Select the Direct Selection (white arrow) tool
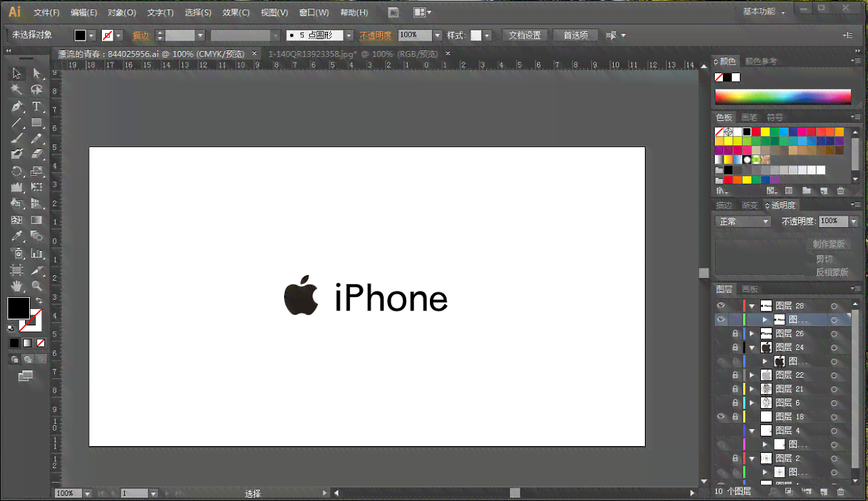The width and height of the screenshot is (868, 501). click(x=37, y=74)
